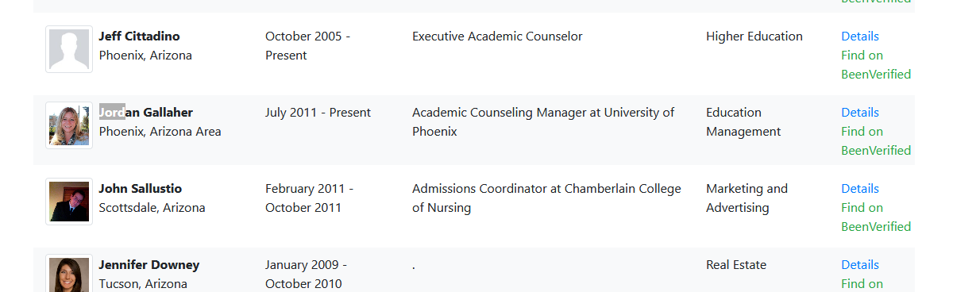Open Details for Jordan Gallaher
Image resolution: width=980 pixels, height=292 pixels.
(860, 113)
